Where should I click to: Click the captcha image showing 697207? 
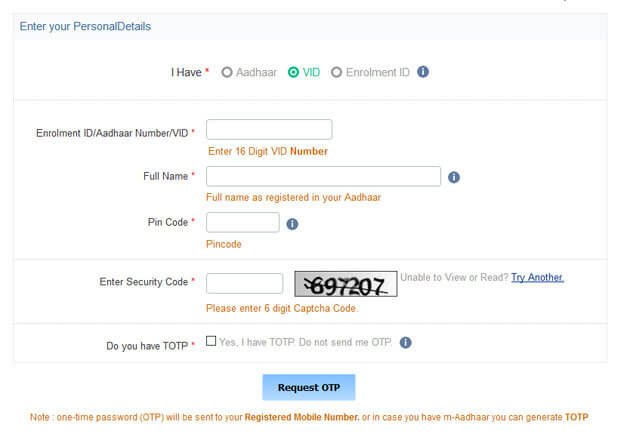click(346, 284)
